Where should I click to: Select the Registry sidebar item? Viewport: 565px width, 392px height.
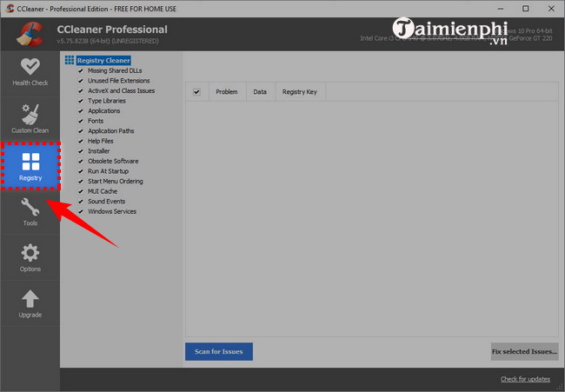[x=30, y=166]
